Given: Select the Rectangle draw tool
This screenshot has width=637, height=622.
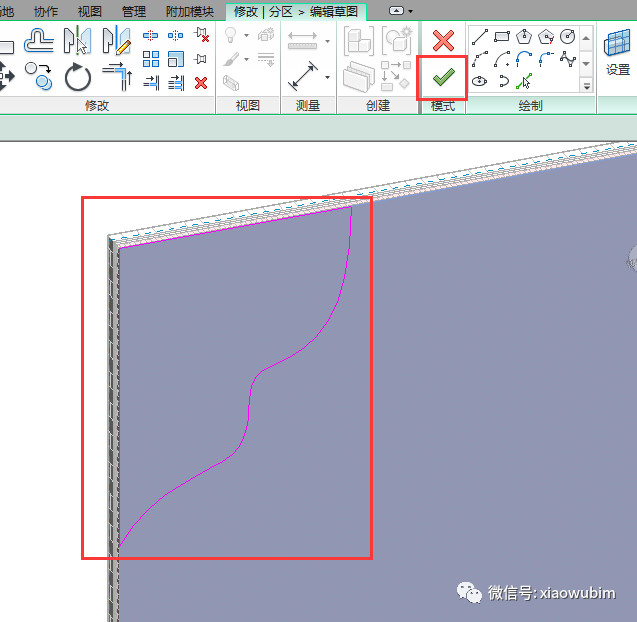Looking at the screenshot, I should click(x=502, y=37).
